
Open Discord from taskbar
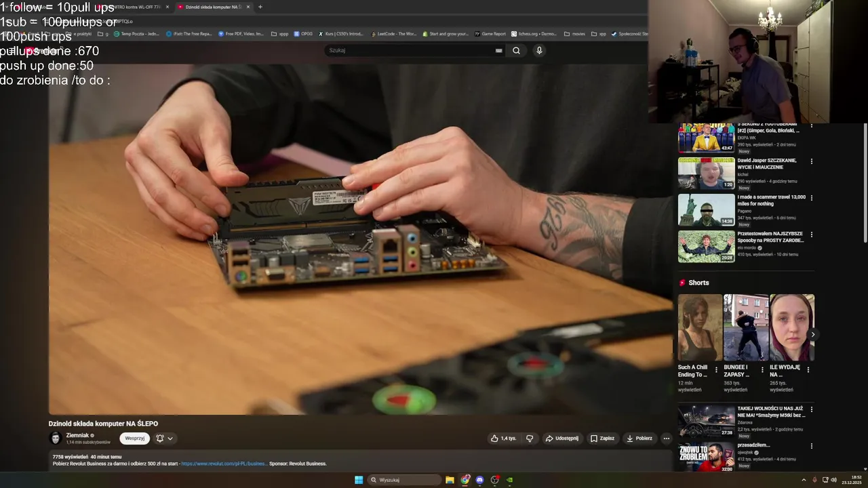point(479,480)
